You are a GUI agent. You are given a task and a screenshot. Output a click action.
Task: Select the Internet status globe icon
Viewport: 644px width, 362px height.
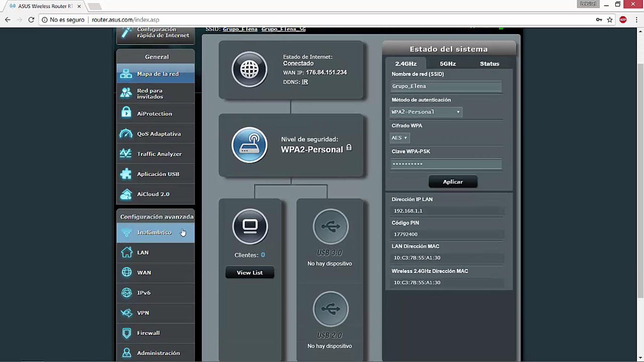[x=249, y=69]
